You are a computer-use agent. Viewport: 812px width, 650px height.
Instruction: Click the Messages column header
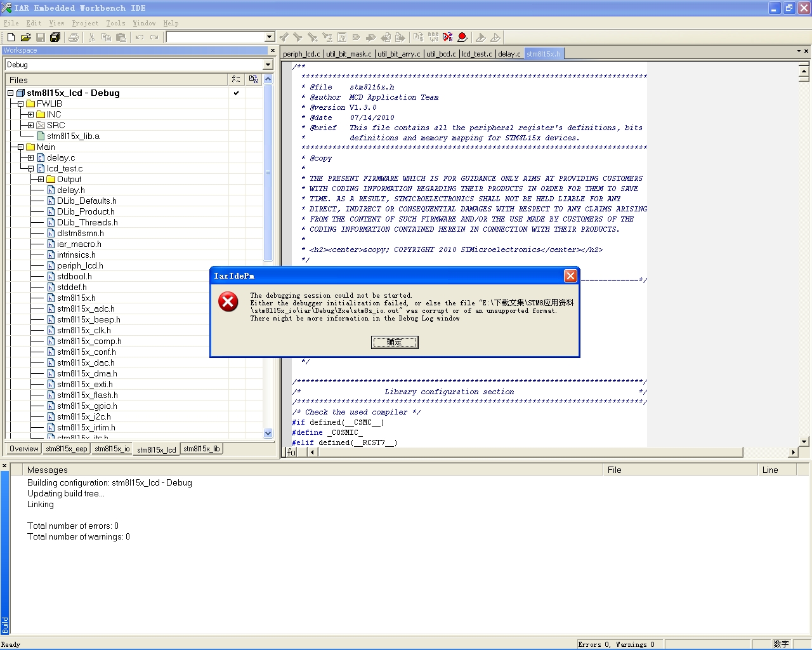tap(313, 470)
